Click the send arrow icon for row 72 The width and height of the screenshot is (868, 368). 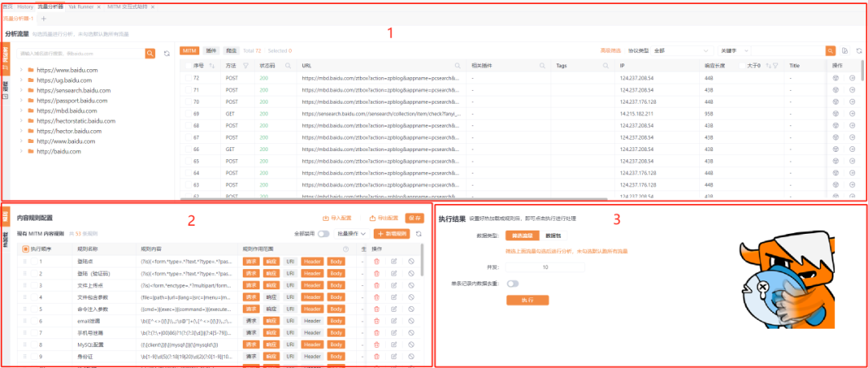[852, 78]
